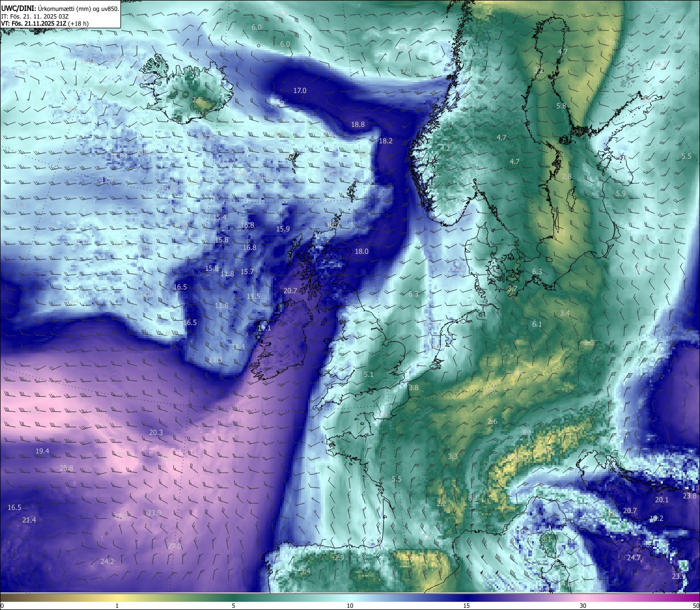Click the 2.6 value label

[492, 422]
